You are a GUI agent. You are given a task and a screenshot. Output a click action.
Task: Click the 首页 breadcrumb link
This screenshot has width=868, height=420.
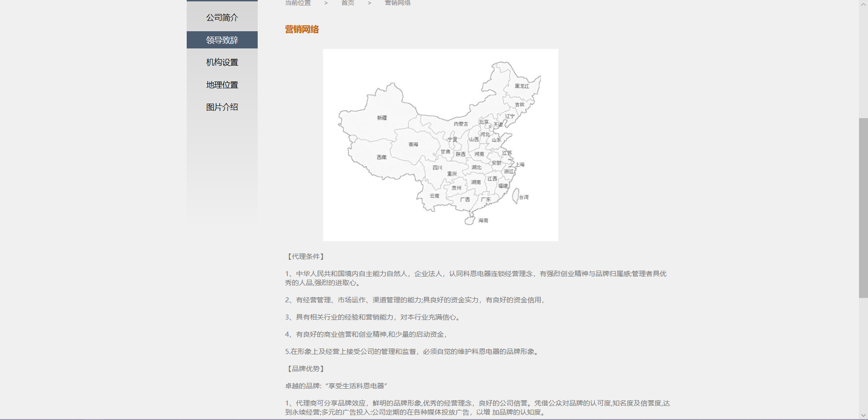click(x=348, y=3)
